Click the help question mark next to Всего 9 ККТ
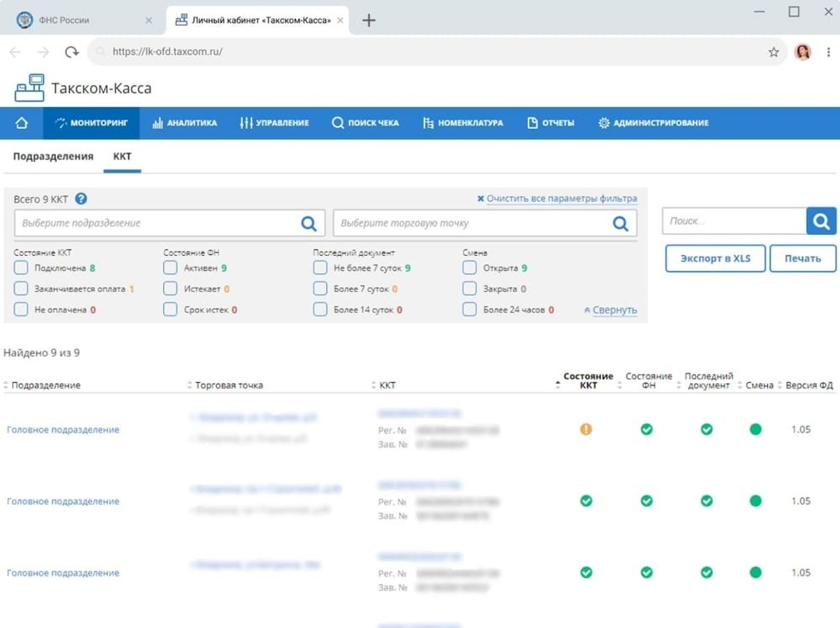This screenshot has width=840, height=628. click(81, 199)
